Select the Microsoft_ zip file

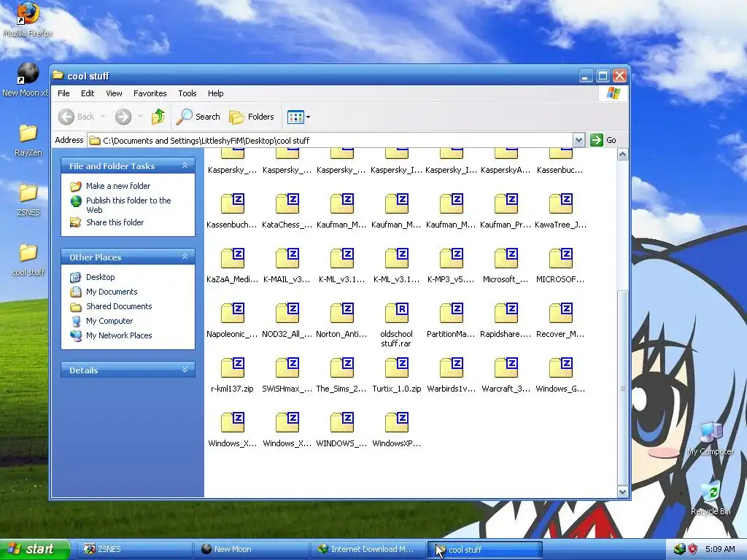pos(506,266)
